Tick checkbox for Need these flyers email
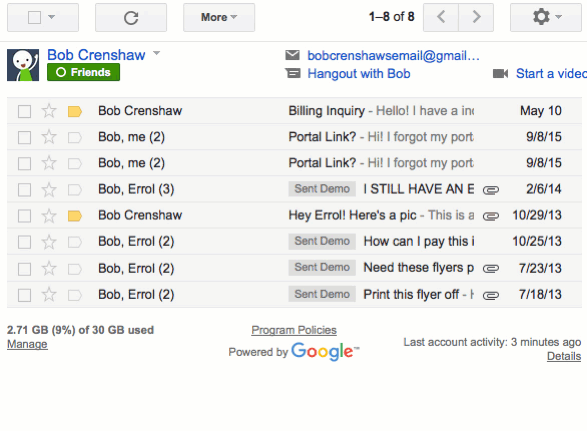Viewport: 587px width, 431px height. (x=24, y=269)
